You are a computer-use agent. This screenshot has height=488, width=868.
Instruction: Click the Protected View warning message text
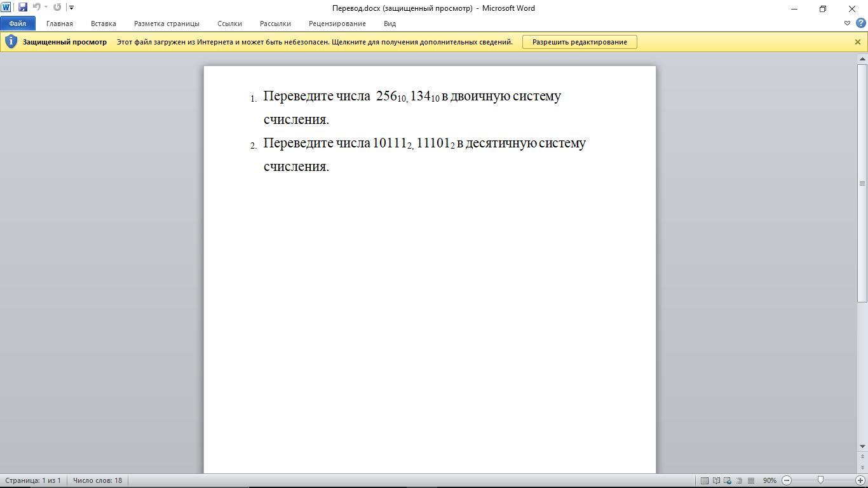[315, 42]
